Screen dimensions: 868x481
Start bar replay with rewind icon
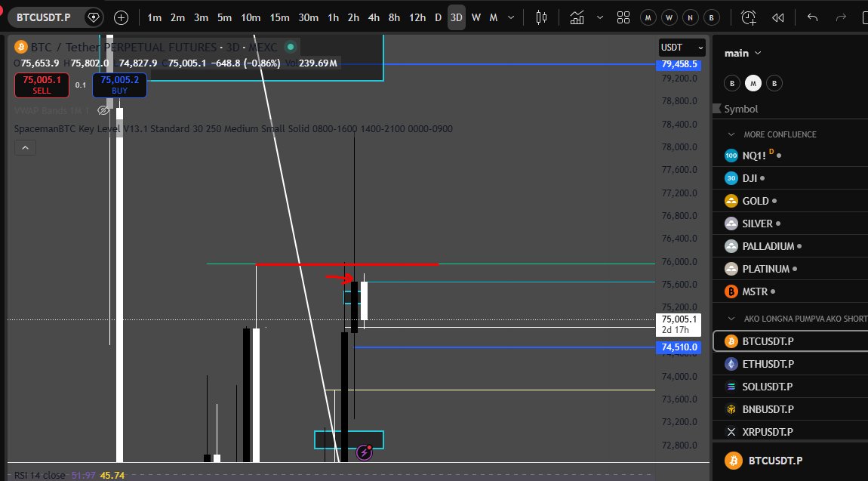(777, 17)
